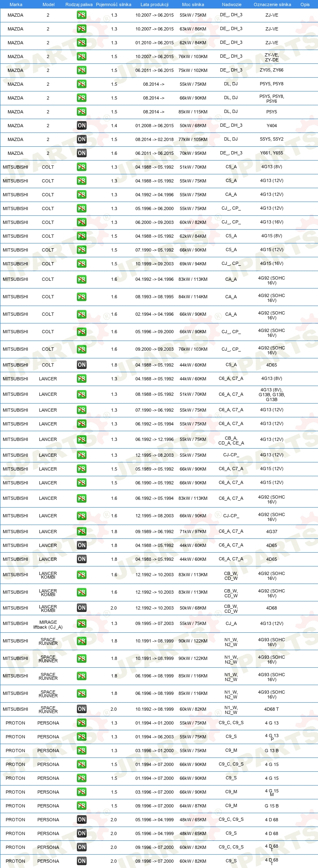Viewport: 318px width, 868px height.
Task: Click the Opis column header
Action: point(305,4)
